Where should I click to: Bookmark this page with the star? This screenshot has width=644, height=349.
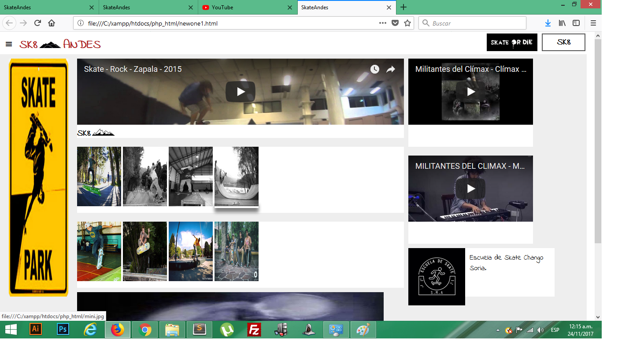407,23
